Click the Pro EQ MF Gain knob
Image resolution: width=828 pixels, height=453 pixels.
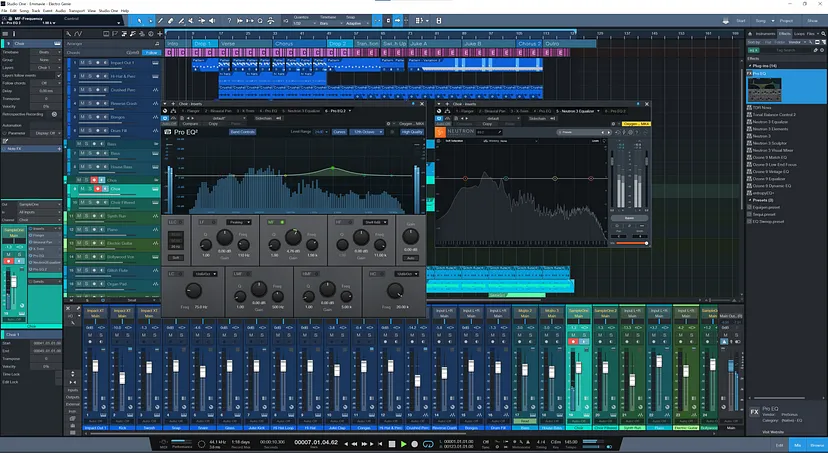click(x=293, y=238)
